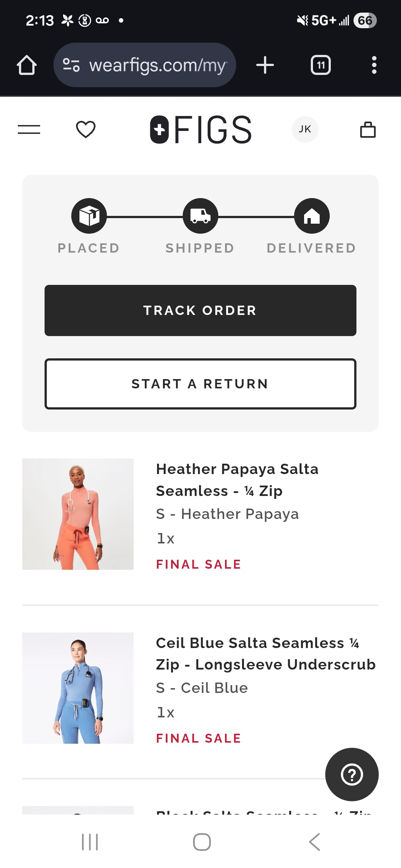The image size is (401, 868).
Task: Show open tabs switcher
Action: coord(321,65)
